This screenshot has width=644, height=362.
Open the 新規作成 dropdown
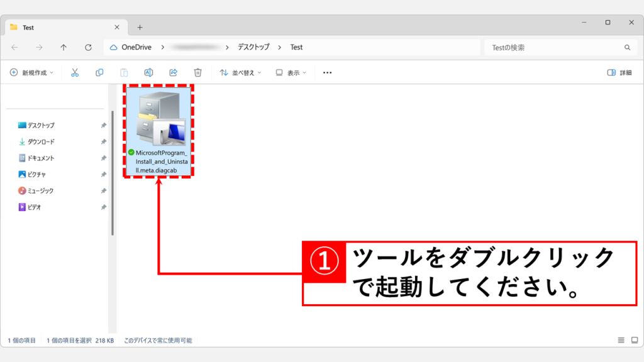pyautogui.click(x=31, y=73)
